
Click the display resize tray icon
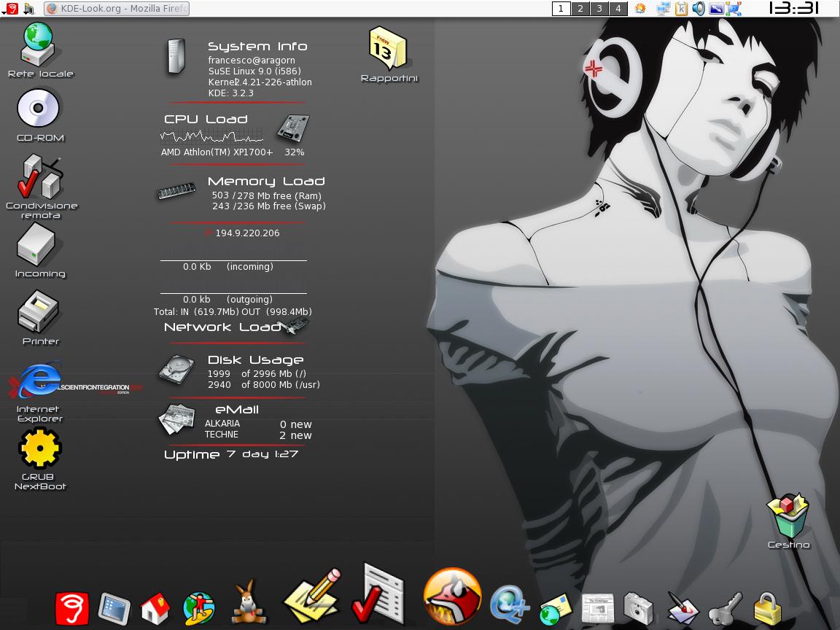(x=716, y=9)
